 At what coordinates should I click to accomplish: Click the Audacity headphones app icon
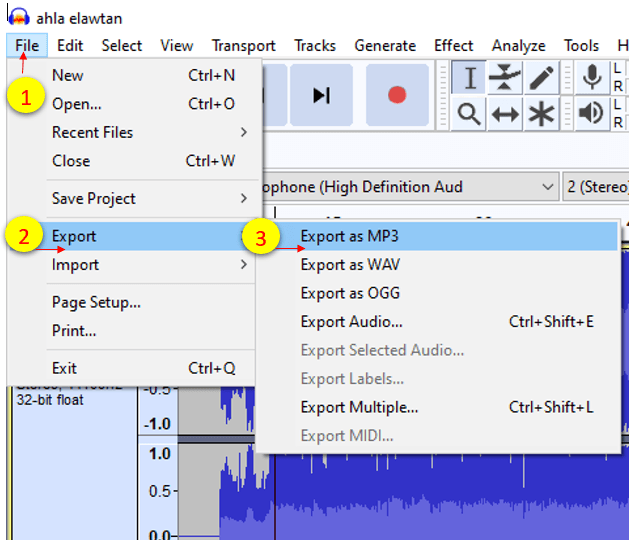point(19,17)
